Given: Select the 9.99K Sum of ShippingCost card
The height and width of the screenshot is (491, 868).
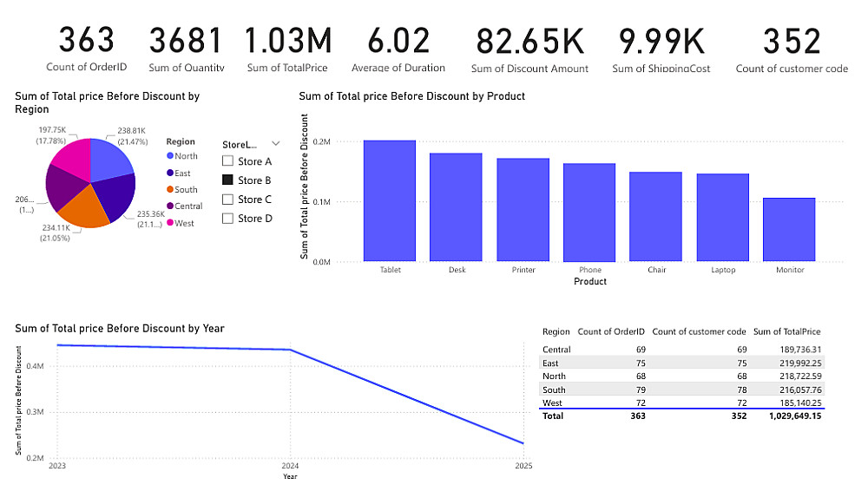Looking at the screenshot, I should click(x=661, y=49).
